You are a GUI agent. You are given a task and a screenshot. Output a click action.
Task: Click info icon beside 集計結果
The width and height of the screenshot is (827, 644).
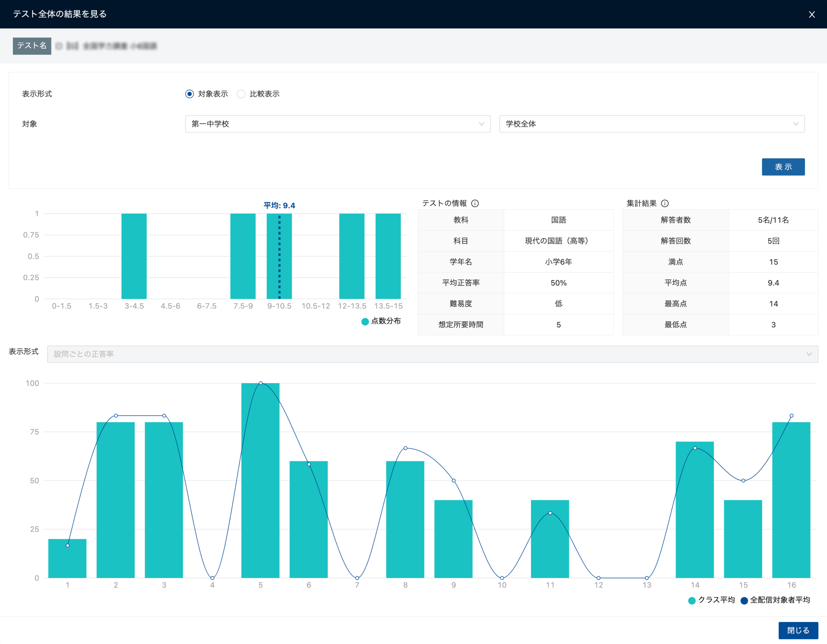[665, 204]
